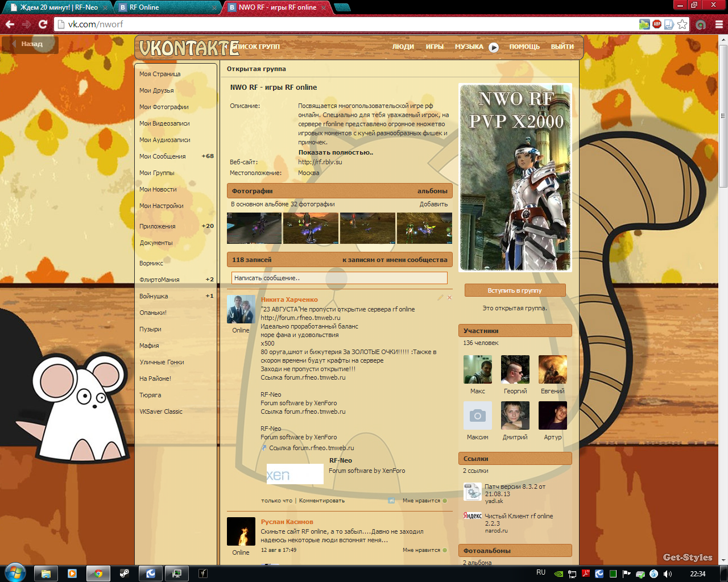Click the 'Вступить в группу' button
This screenshot has width=728, height=582.
[515, 290]
